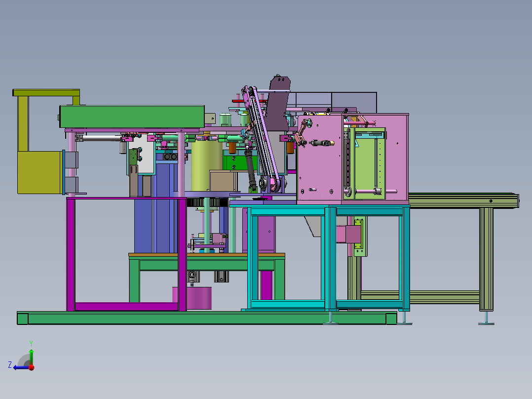This screenshot has width=532, height=399.
Task: Select the yellow-green cylinder drum in center
Action: point(207,165)
